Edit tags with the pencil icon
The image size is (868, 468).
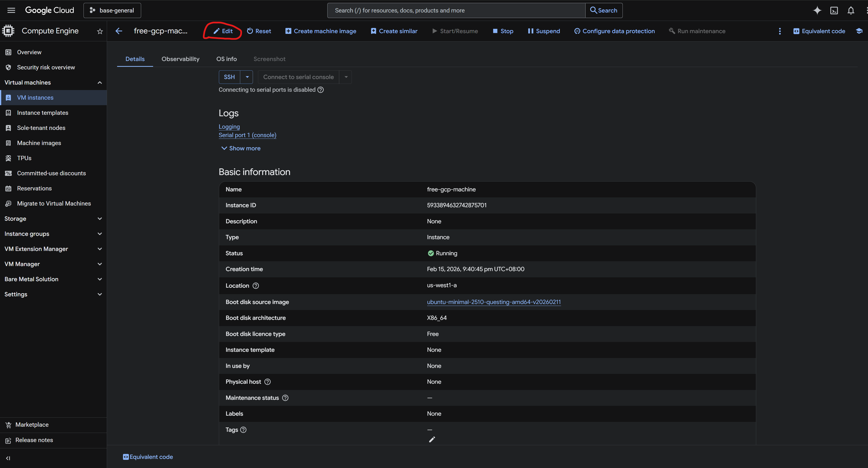pyautogui.click(x=432, y=439)
